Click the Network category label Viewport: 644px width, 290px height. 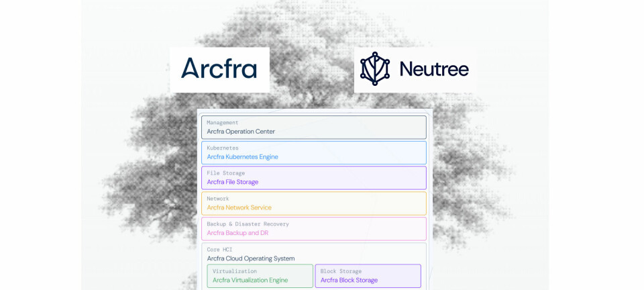click(x=217, y=199)
